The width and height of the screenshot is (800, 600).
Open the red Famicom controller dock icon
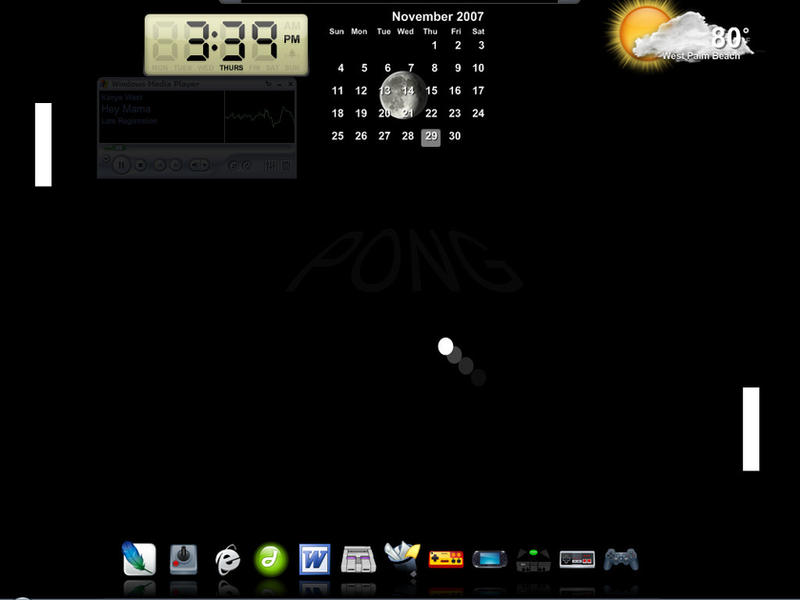pyautogui.click(x=446, y=559)
